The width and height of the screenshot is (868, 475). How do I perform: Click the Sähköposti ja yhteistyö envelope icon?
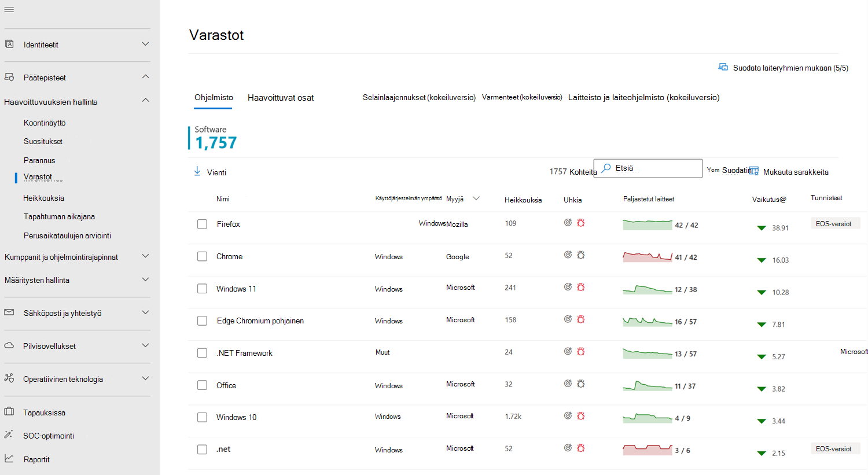pos(9,312)
